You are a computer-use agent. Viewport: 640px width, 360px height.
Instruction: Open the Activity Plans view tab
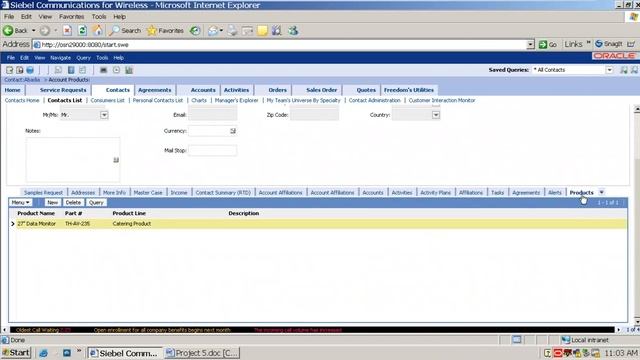436,193
